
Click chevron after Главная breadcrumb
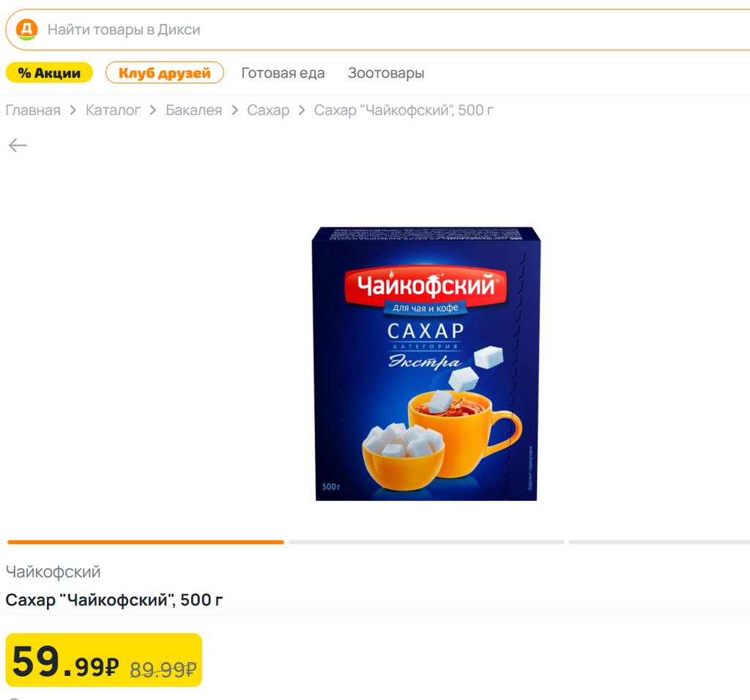pyautogui.click(x=73, y=111)
